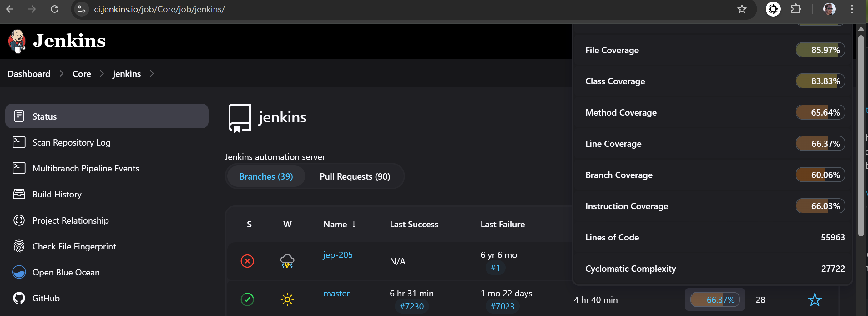868x316 pixels.
Task: Expand the Dashboard breadcrumb chevron
Action: click(61, 73)
